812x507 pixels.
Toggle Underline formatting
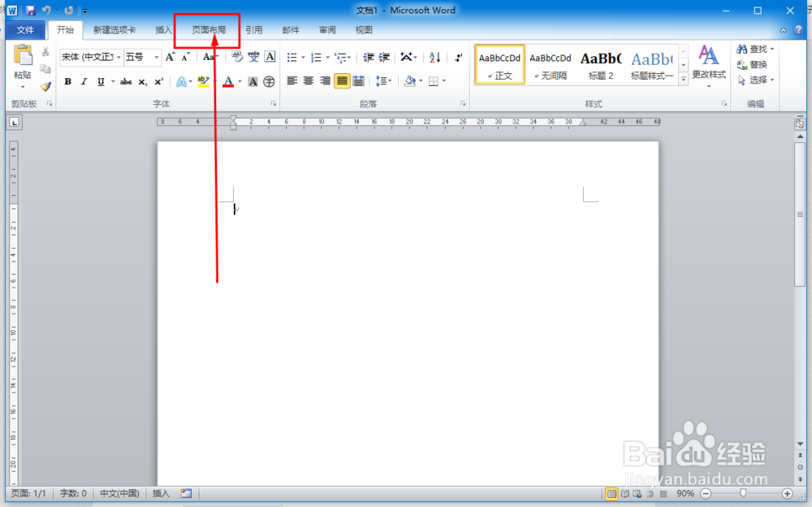101,81
